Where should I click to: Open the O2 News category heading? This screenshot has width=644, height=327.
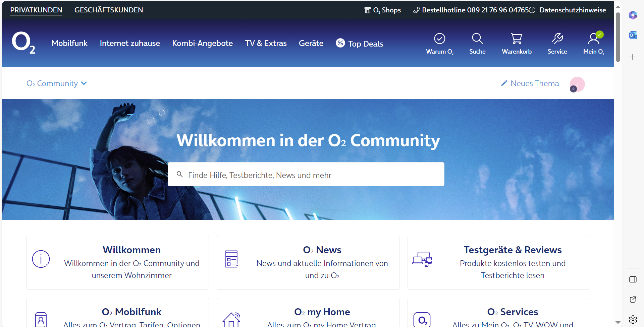322,250
